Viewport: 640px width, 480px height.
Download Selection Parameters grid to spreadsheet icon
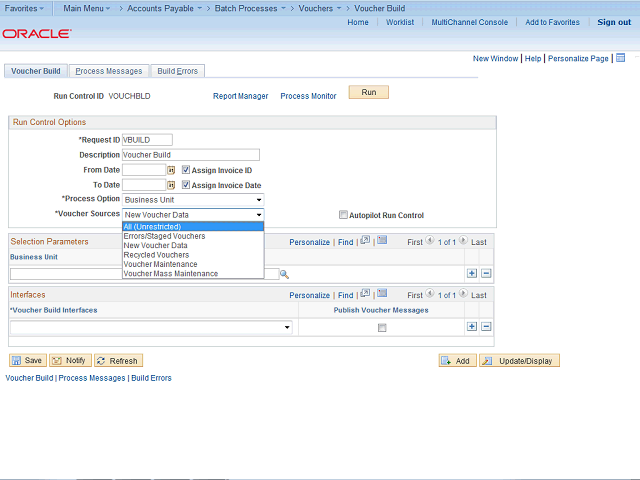coord(382,240)
